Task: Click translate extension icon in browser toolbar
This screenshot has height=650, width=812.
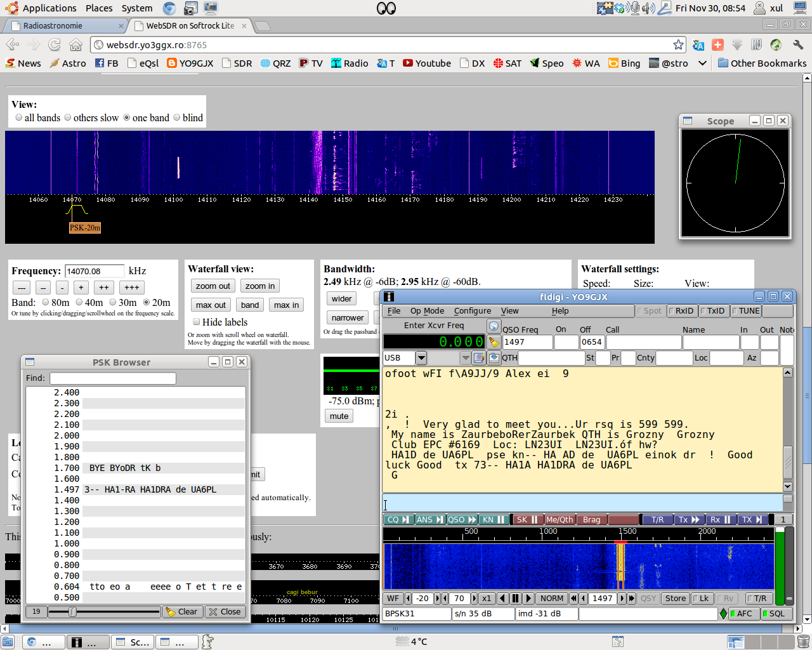Action: coord(698,44)
